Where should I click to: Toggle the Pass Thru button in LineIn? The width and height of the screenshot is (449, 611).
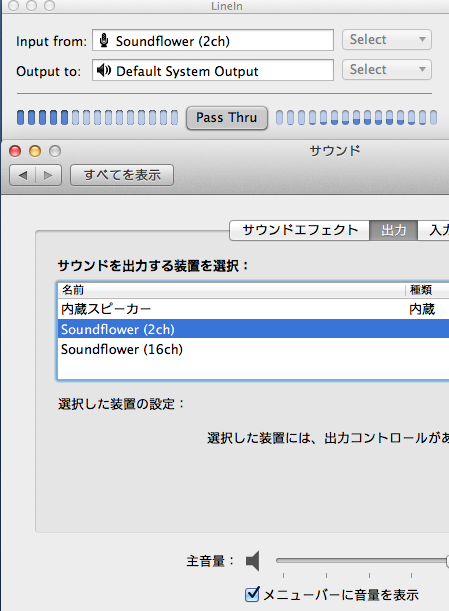coord(227,118)
